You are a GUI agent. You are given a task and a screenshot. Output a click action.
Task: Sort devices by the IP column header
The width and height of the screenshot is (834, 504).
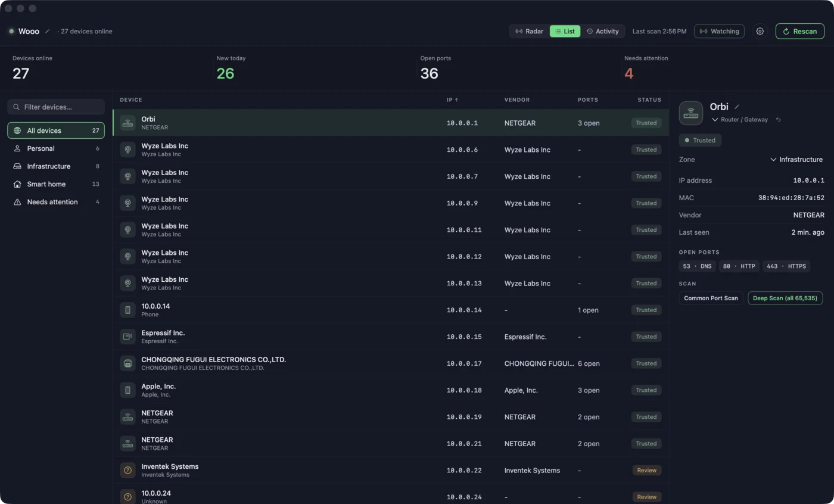(x=452, y=100)
